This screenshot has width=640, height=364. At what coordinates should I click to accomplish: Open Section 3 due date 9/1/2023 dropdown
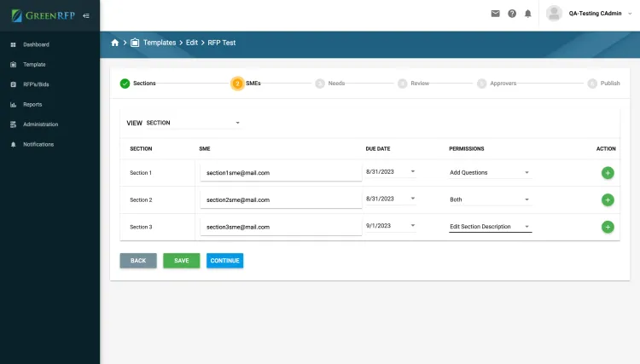click(391, 225)
